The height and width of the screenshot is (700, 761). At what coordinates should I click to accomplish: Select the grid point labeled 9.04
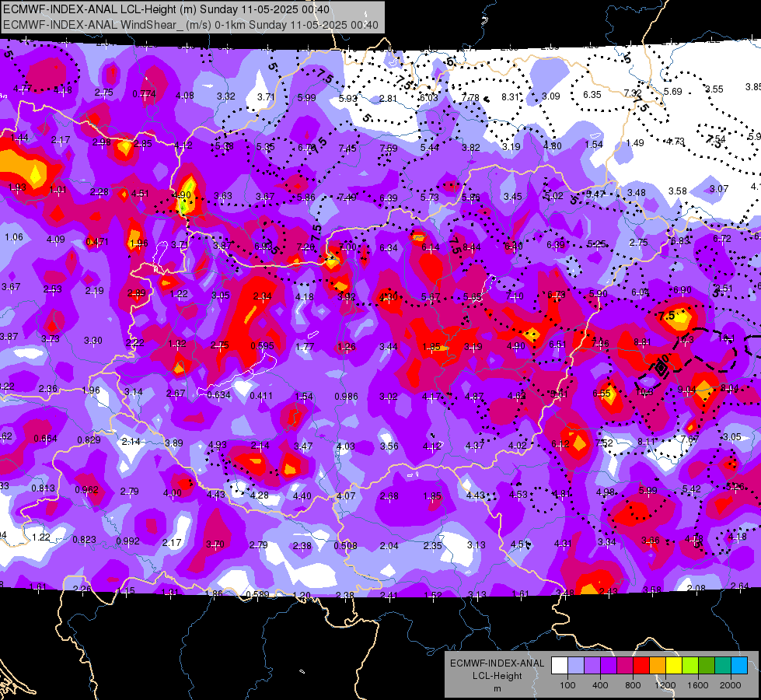click(x=686, y=390)
